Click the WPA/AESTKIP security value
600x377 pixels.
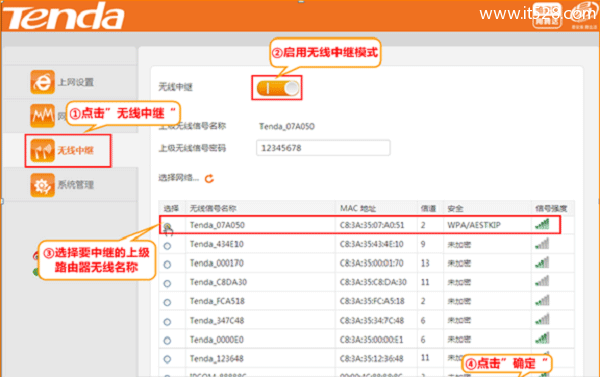point(474,225)
